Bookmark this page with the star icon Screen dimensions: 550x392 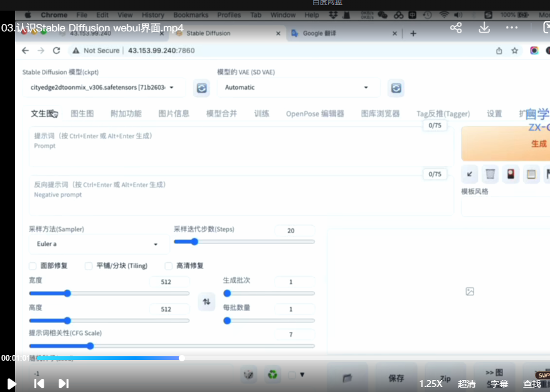pos(515,51)
